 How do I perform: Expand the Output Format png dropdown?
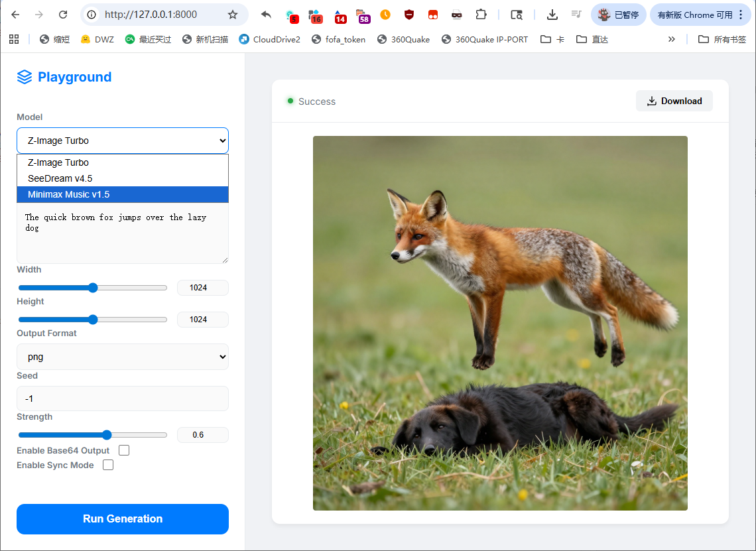point(123,357)
